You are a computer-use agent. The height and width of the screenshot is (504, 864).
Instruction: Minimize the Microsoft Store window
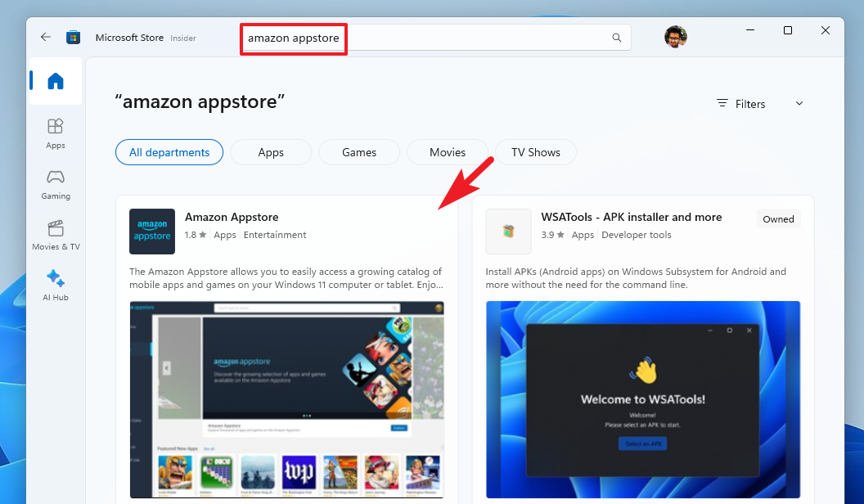(x=750, y=30)
